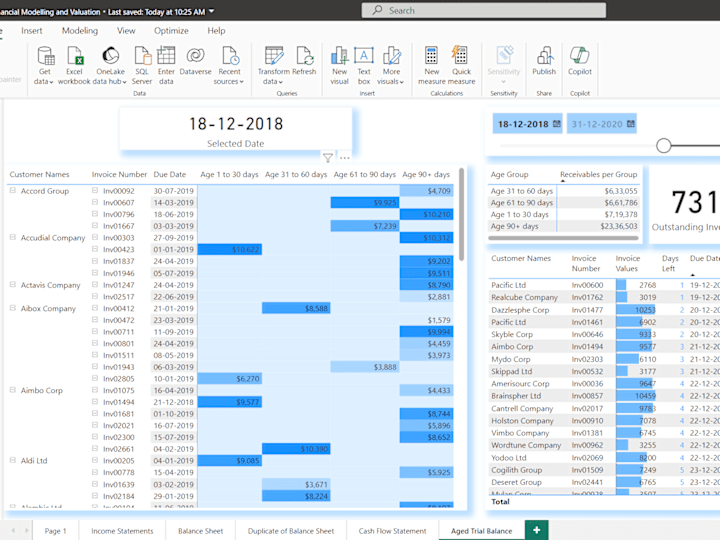Click the Search input box
Viewport: 720px width, 540px height.
484,10
